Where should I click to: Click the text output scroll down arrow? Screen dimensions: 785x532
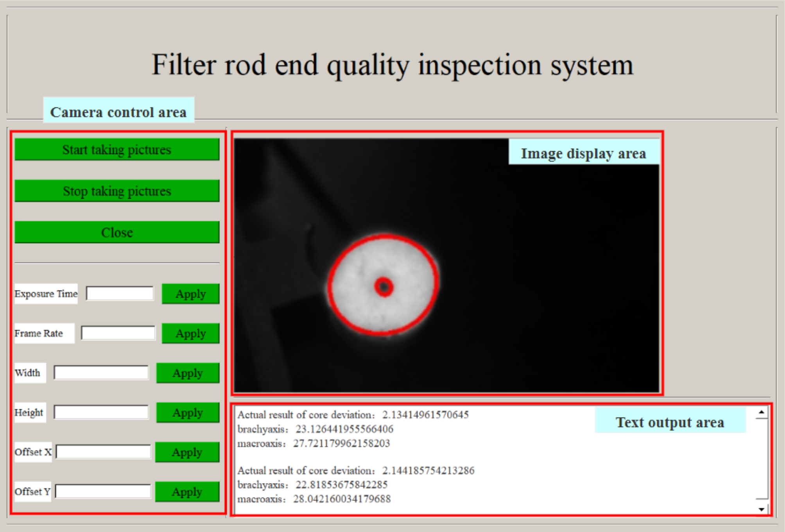[761, 509]
